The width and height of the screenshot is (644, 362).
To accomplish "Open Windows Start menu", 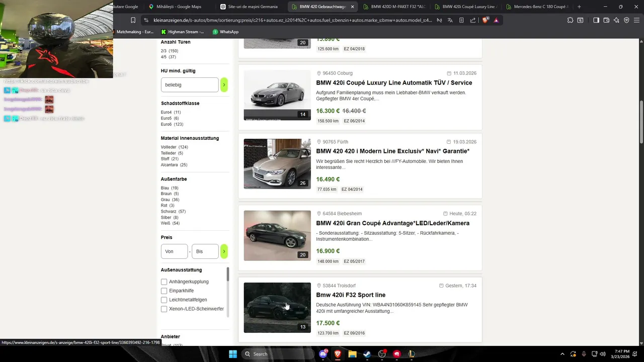I will (233, 354).
